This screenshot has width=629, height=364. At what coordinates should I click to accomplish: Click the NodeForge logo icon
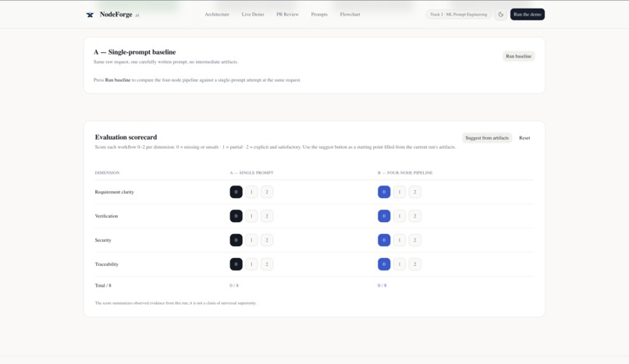[90, 15]
